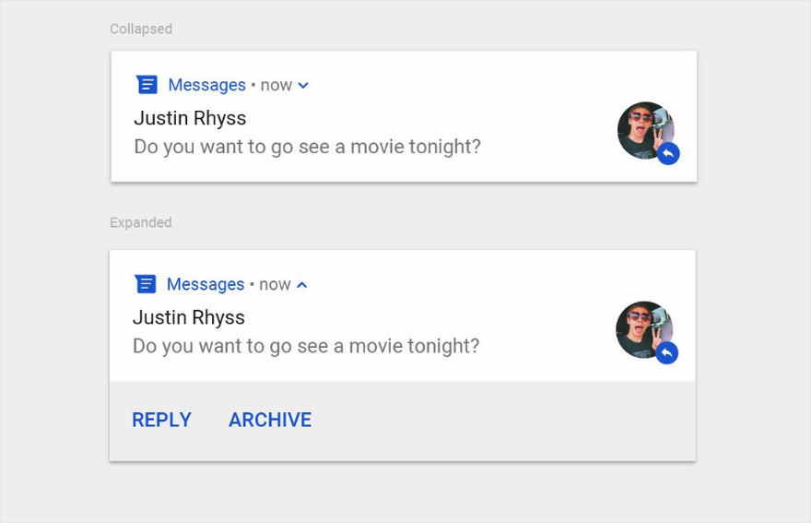Image resolution: width=812 pixels, height=523 pixels.
Task: Select Justin Rhyss title in expanded notification
Action: (189, 317)
